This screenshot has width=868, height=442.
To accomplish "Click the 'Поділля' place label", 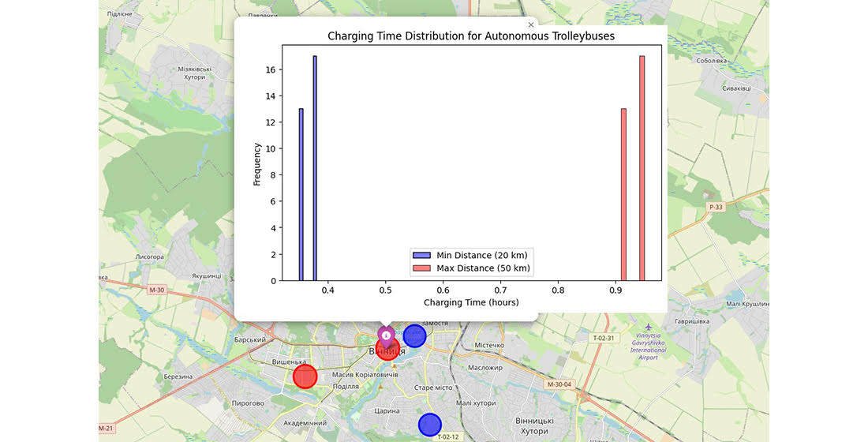I will tap(346, 387).
